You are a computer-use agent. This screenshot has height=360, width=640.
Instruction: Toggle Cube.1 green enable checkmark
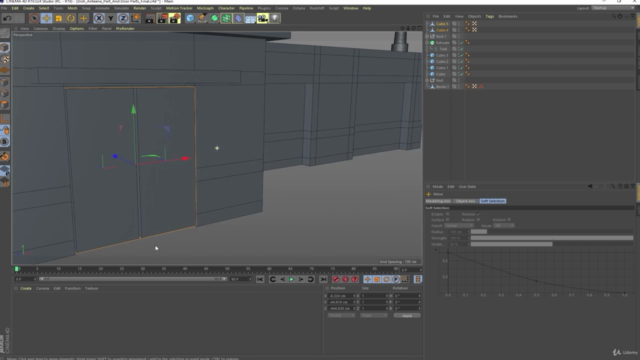462,68
